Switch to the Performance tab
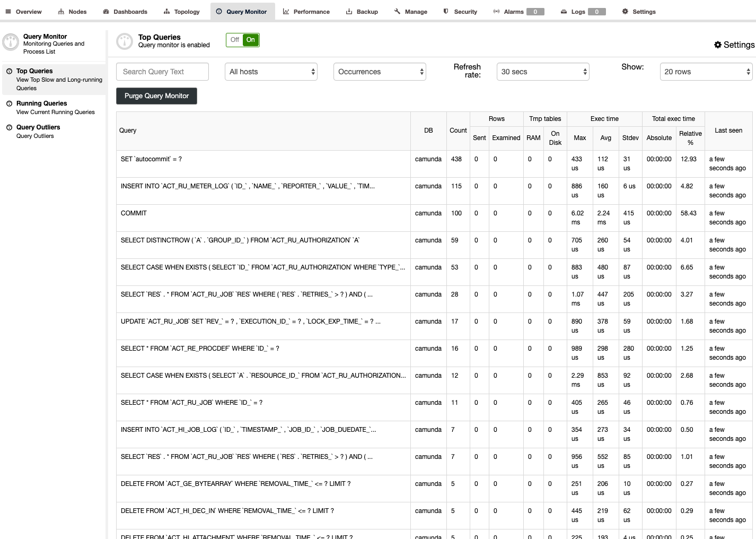 click(x=306, y=12)
